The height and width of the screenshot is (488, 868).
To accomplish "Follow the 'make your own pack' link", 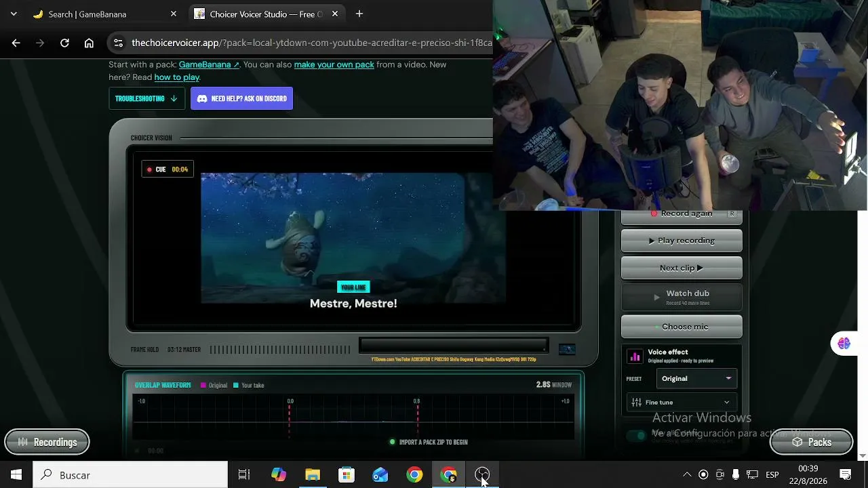I will tap(334, 64).
